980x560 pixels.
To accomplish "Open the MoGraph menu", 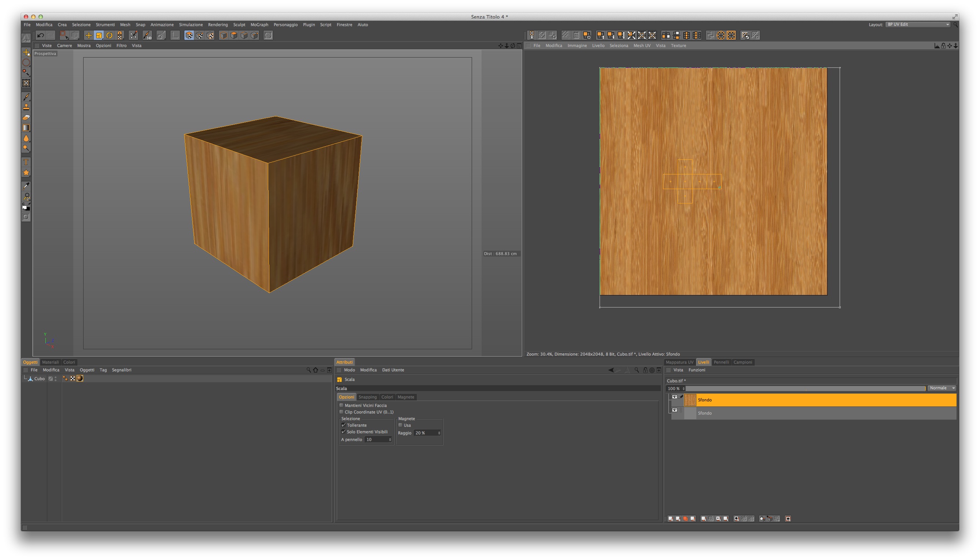I will coord(259,25).
